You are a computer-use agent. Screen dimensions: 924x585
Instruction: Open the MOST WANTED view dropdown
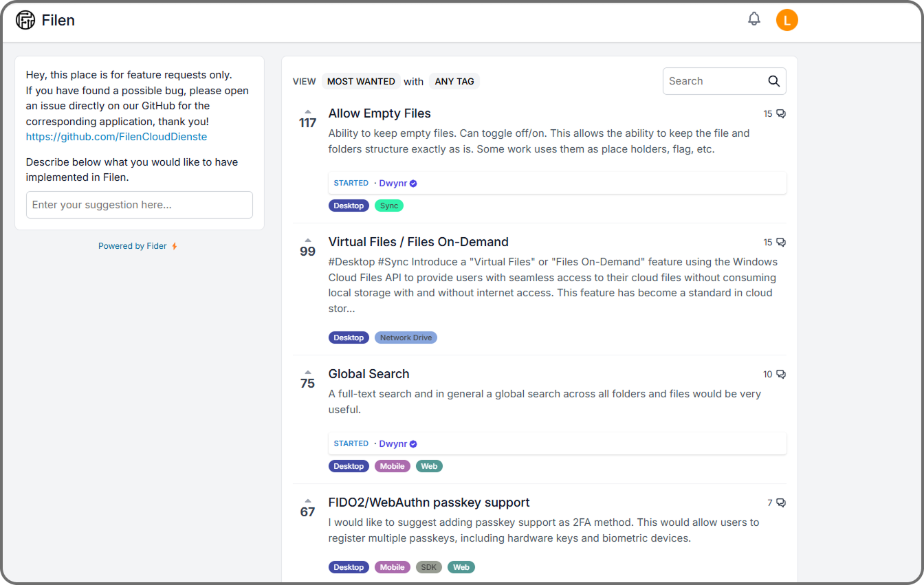tap(361, 81)
